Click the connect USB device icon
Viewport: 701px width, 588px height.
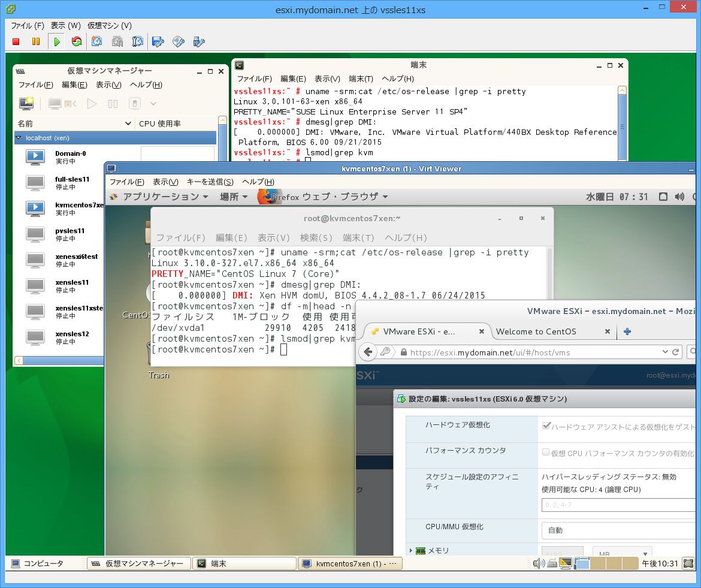coord(199,41)
